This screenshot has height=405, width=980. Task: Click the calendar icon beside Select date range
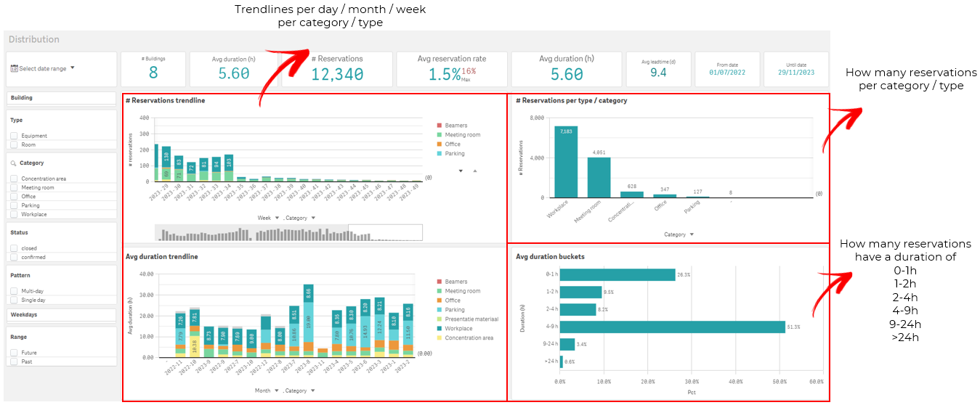15,69
